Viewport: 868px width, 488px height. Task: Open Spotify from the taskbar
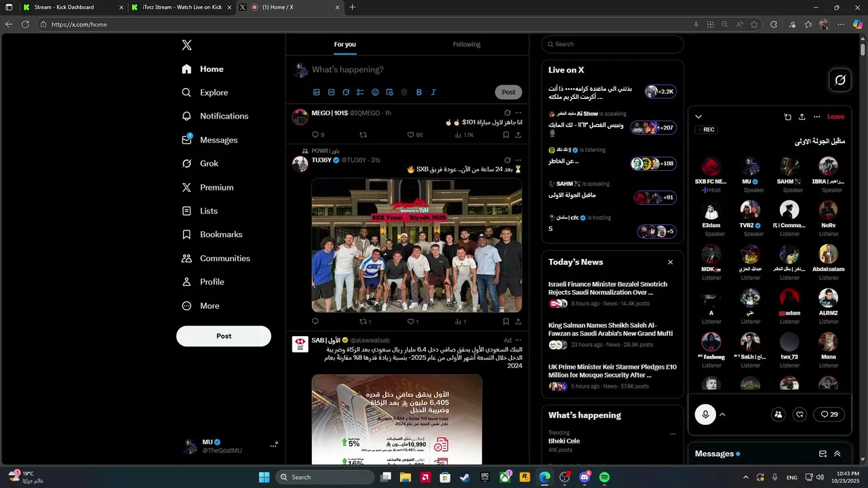click(604, 477)
